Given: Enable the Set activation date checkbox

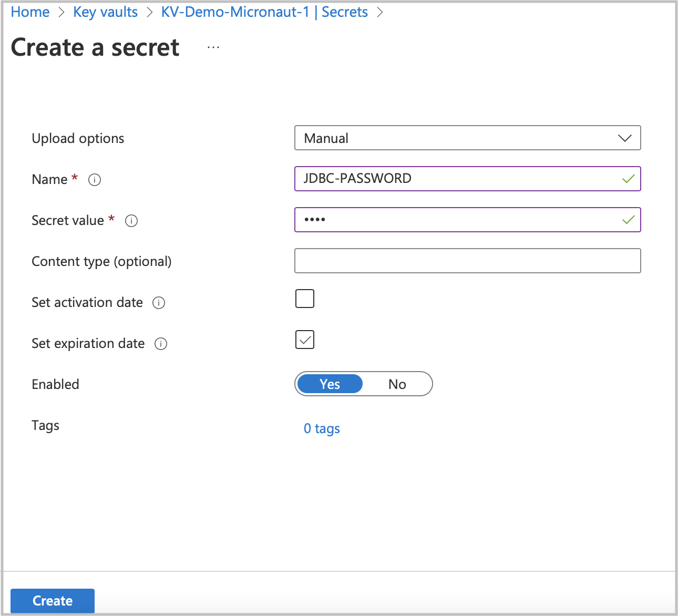Looking at the screenshot, I should [x=304, y=299].
